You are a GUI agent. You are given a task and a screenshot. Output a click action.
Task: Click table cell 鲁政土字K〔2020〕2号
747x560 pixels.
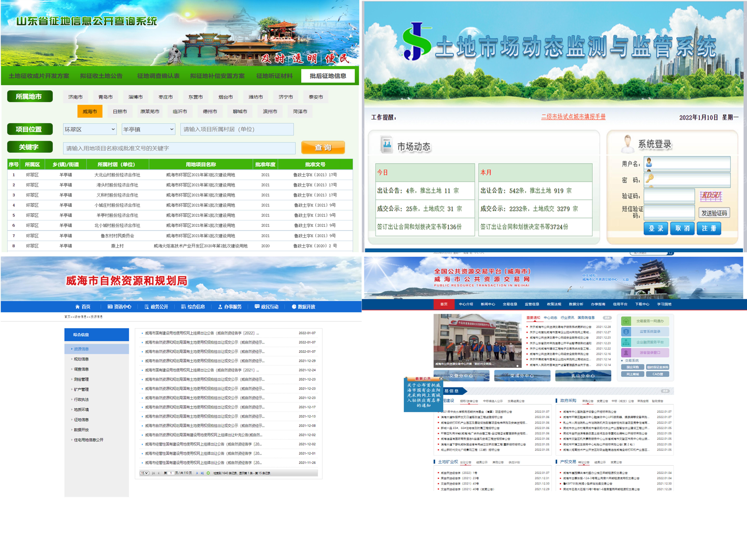315,246
